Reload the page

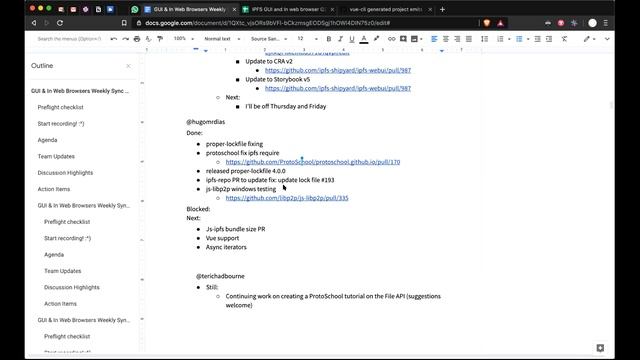coord(60,23)
